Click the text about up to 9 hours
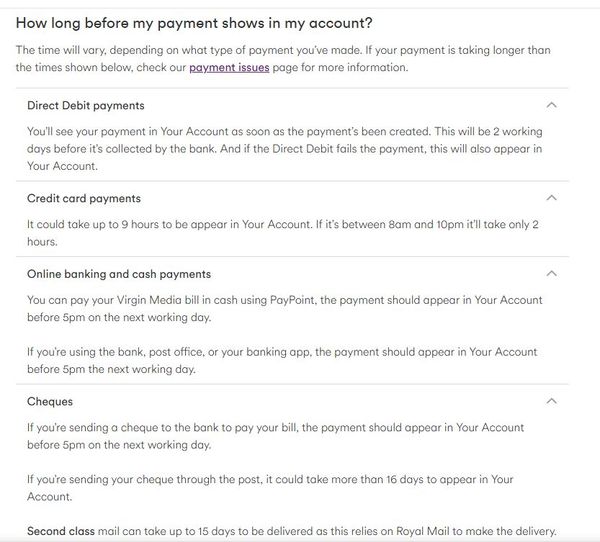Viewport: 600px width, 542px height. pos(283,233)
